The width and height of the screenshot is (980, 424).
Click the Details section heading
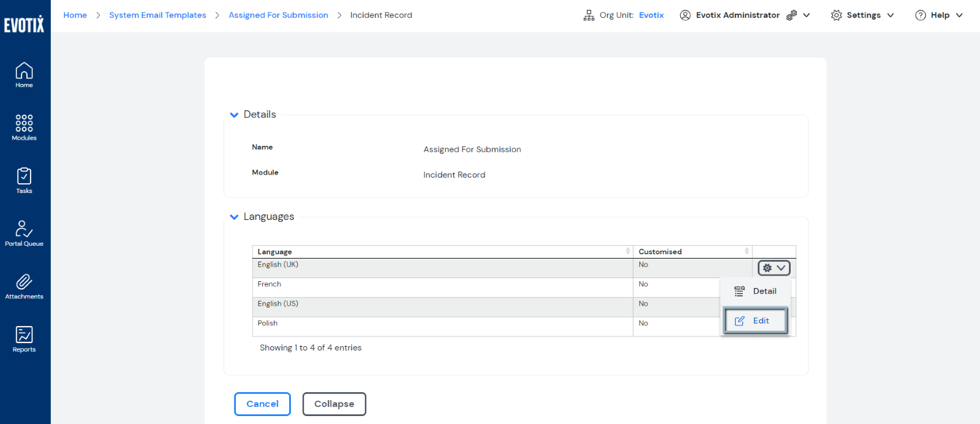point(260,115)
